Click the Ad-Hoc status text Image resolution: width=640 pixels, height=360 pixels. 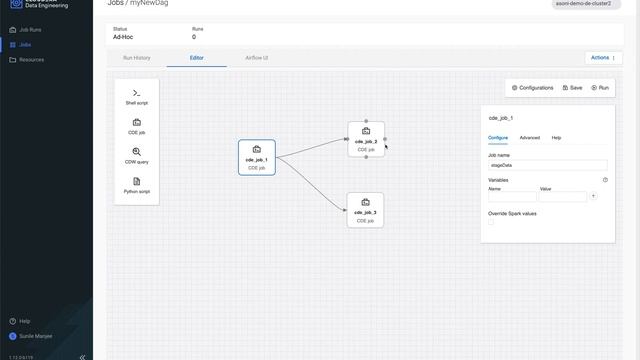pos(123,37)
